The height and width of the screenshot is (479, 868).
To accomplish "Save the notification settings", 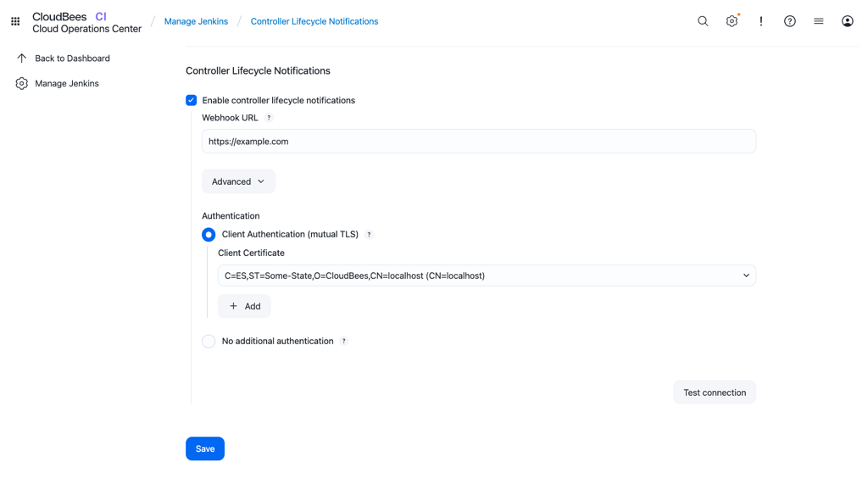I will click(x=205, y=448).
